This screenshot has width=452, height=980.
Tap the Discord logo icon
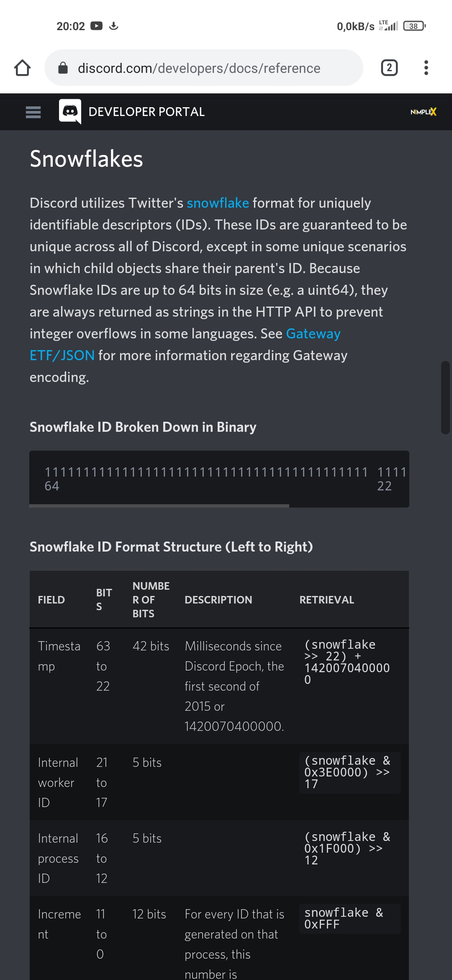pos(70,111)
